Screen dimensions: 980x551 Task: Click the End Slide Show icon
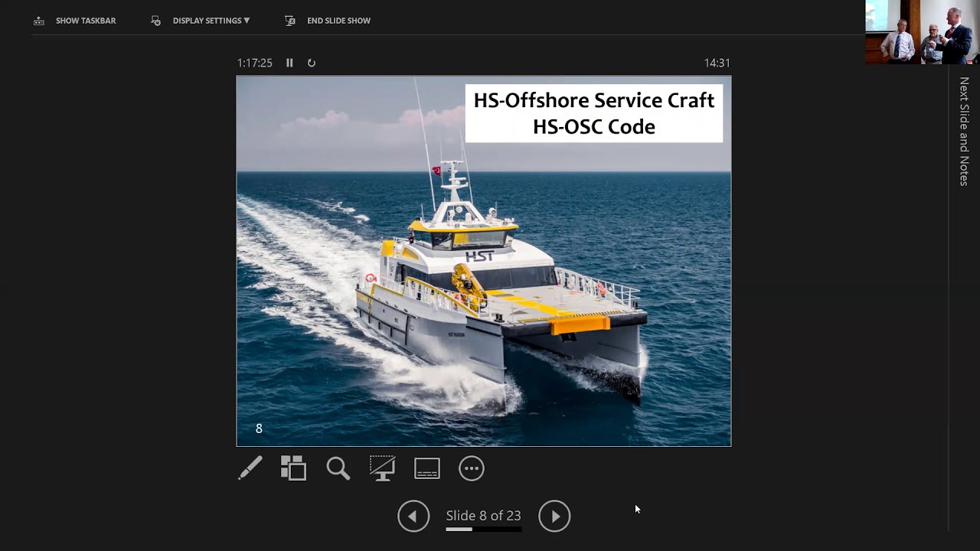pyautogui.click(x=290, y=21)
